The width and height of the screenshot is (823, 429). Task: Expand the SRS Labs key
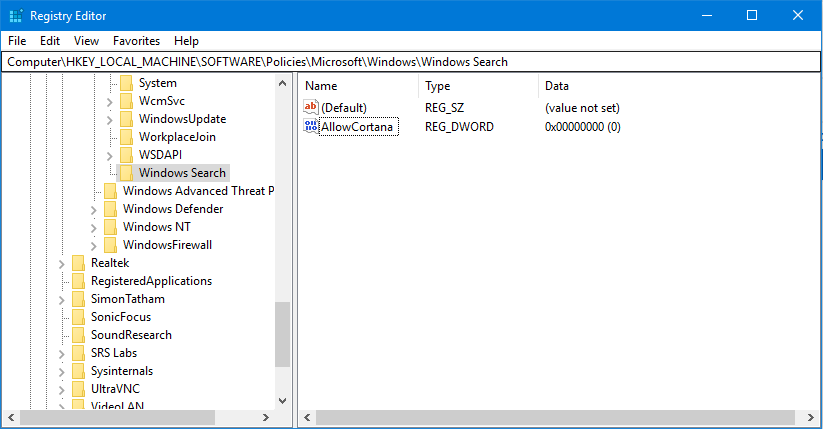coord(61,354)
